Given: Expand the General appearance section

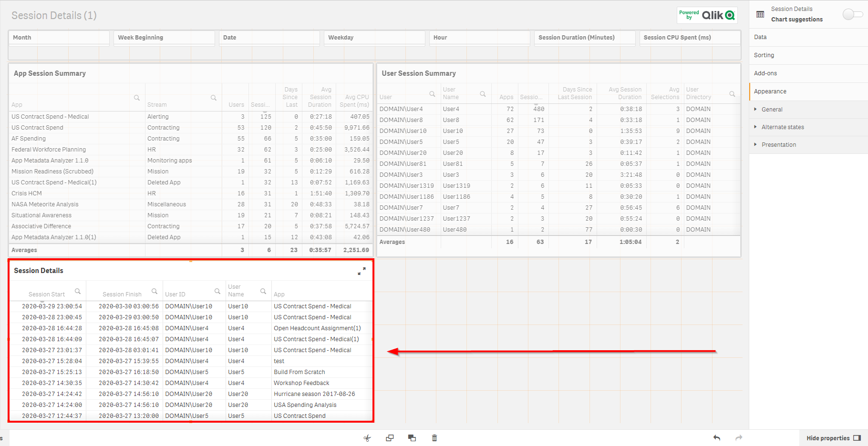Looking at the screenshot, I should [772, 110].
